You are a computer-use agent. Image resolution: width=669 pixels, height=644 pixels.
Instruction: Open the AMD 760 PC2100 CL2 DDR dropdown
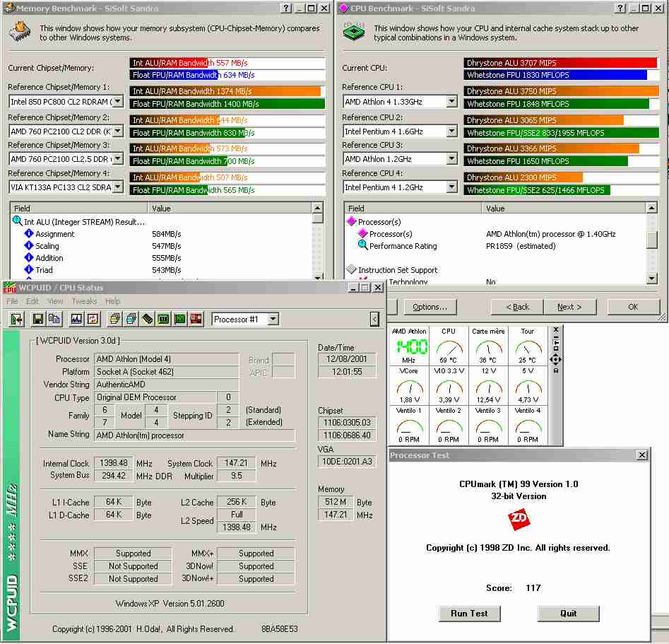coord(118,131)
